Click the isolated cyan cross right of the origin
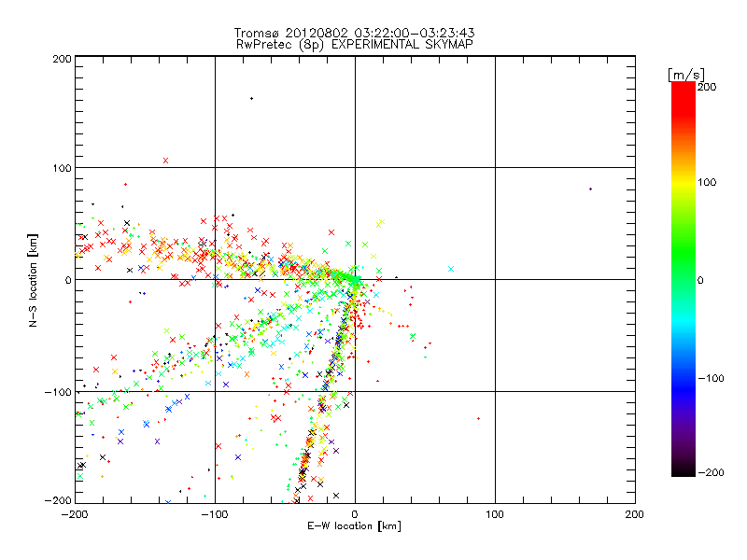The width and height of the screenshot is (747, 560). (x=450, y=269)
